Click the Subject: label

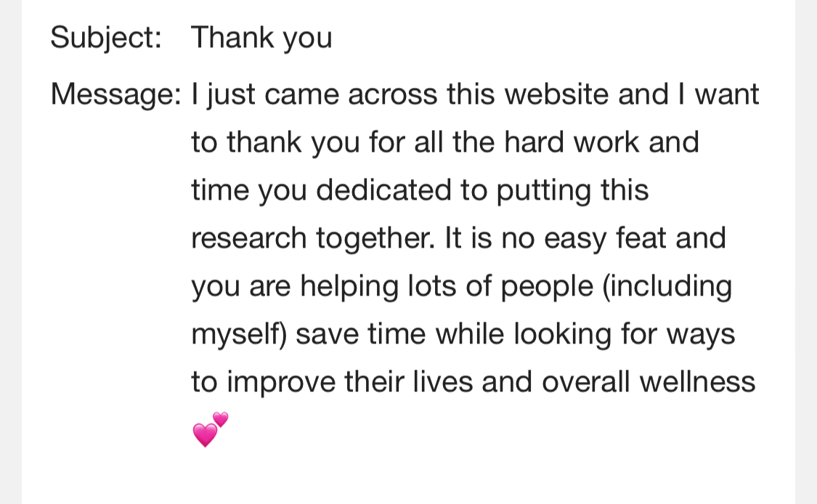[x=106, y=38]
